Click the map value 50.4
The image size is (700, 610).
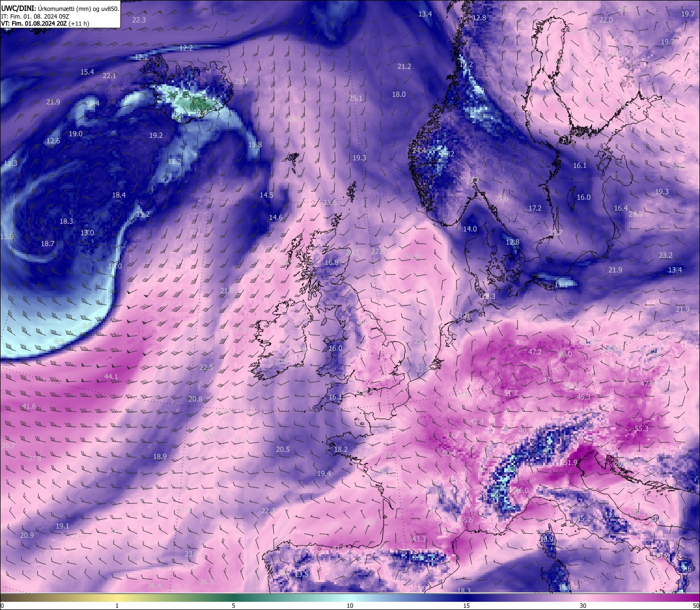click(449, 454)
